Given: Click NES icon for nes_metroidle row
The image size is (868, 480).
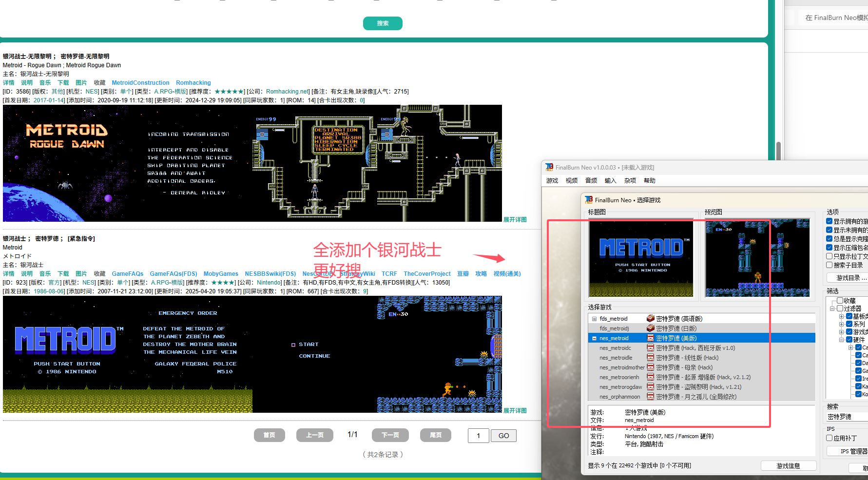Looking at the screenshot, I should pos(650,358).
